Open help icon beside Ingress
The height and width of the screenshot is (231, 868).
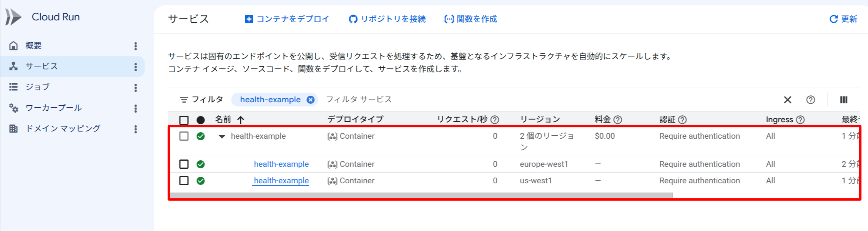(x=800, y=120)
